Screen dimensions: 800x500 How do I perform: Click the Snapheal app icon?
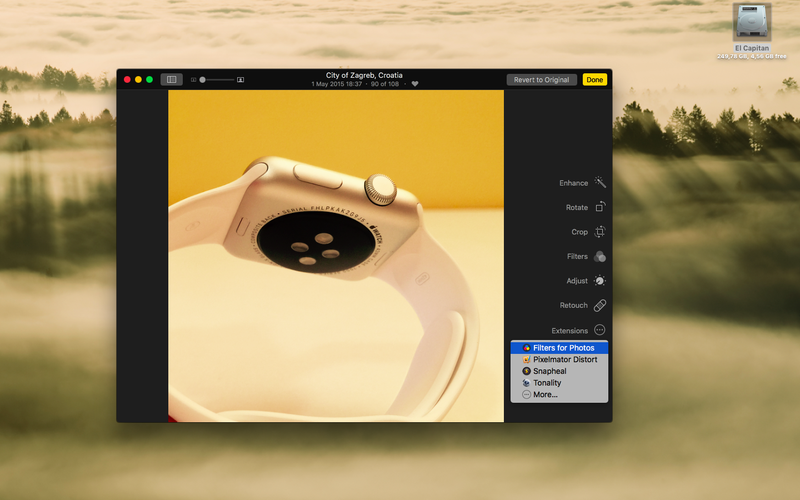[x=526, y=371]
